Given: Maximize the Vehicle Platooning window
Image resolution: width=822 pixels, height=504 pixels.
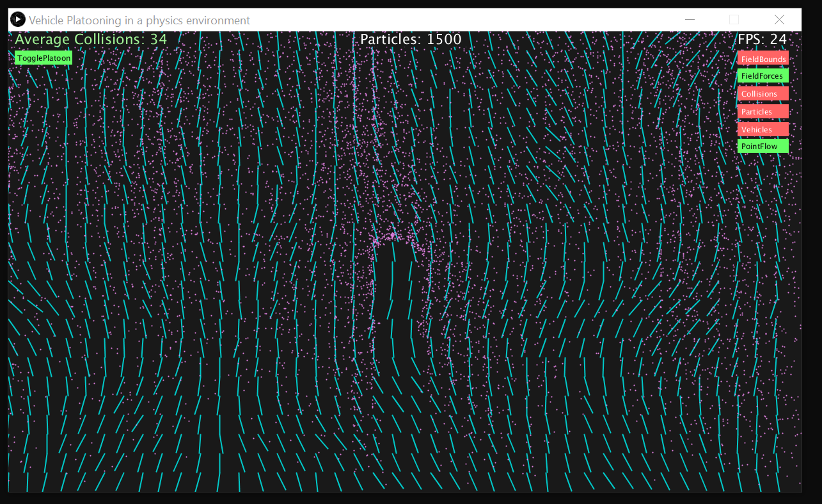Looking at the screenshot, I should coord(733,20).
